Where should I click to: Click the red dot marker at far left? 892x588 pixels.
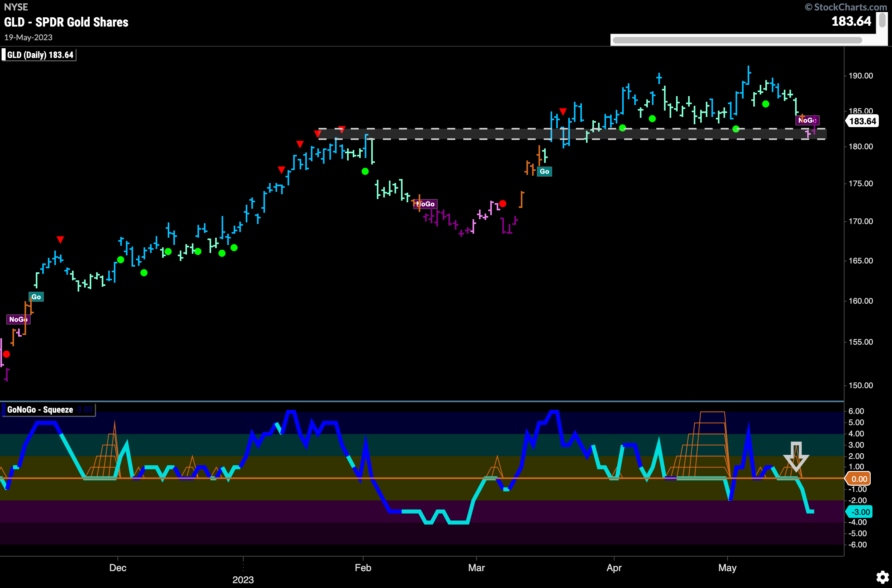point(6,354)
